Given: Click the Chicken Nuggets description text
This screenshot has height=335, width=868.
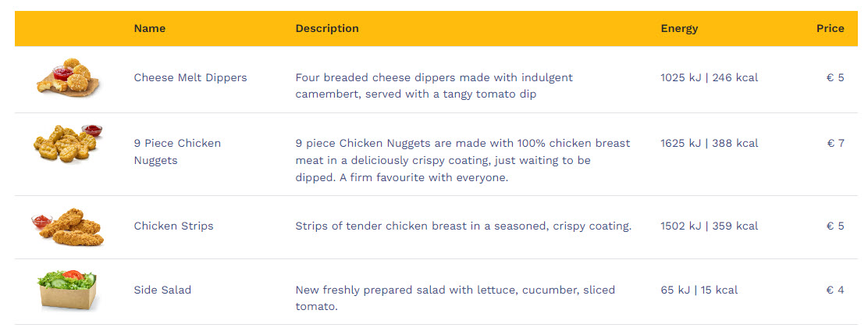Looking at the screenshot, I should [x=463, y=160].
